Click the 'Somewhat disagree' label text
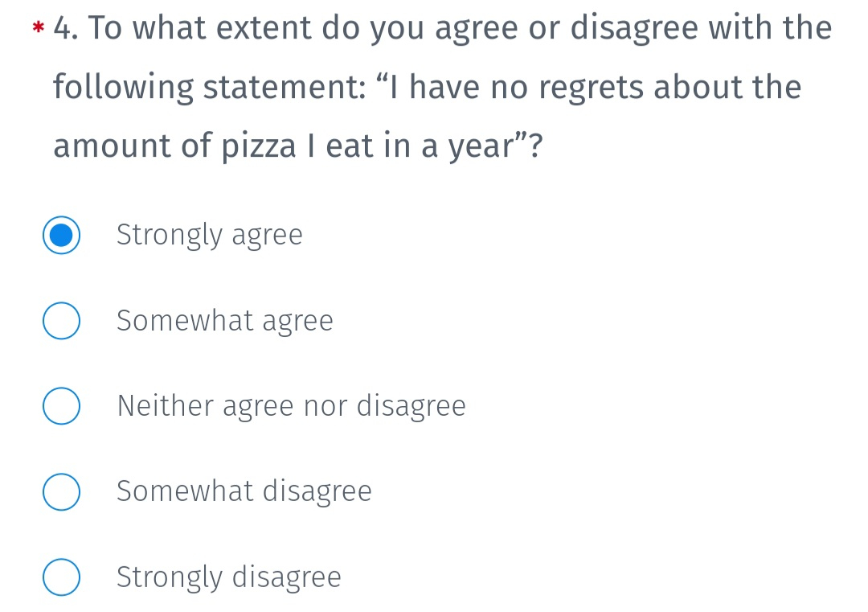868x612 pixels. [x=244, y=492]
